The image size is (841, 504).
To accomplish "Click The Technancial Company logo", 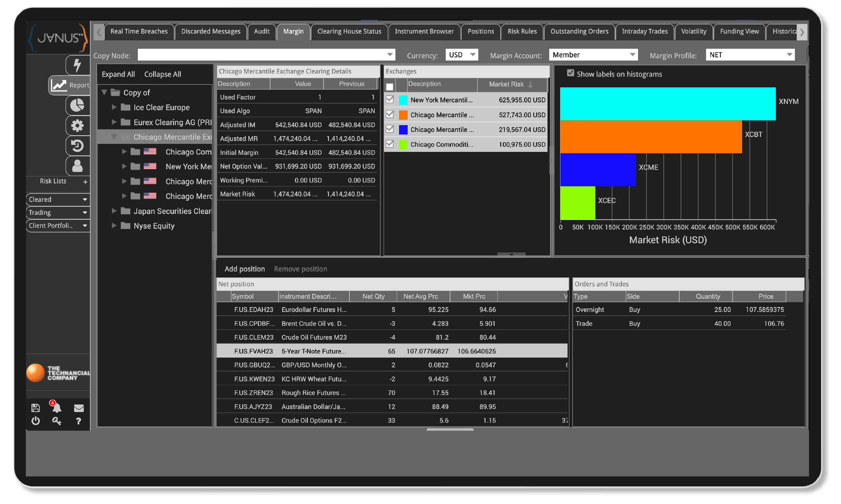I will tap(58, 373).
